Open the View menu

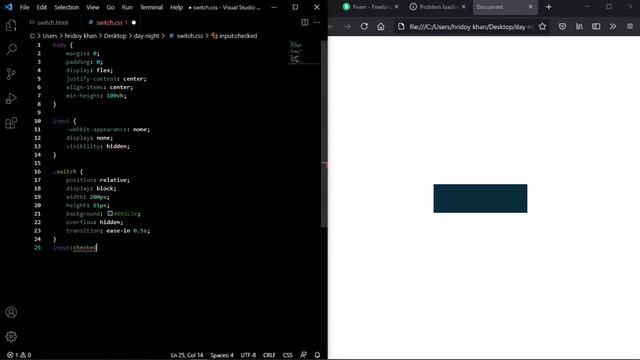(93, 7)
